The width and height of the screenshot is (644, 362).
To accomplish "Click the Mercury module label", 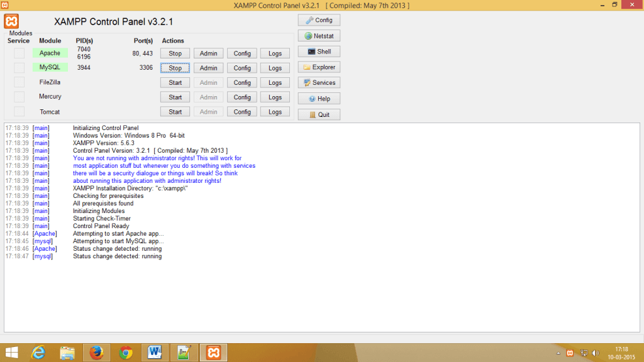I will (x=50, y=96).
